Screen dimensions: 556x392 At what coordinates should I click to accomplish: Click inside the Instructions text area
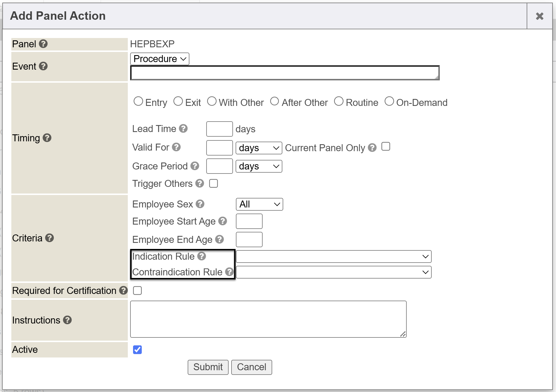click(x=268, y=319)
